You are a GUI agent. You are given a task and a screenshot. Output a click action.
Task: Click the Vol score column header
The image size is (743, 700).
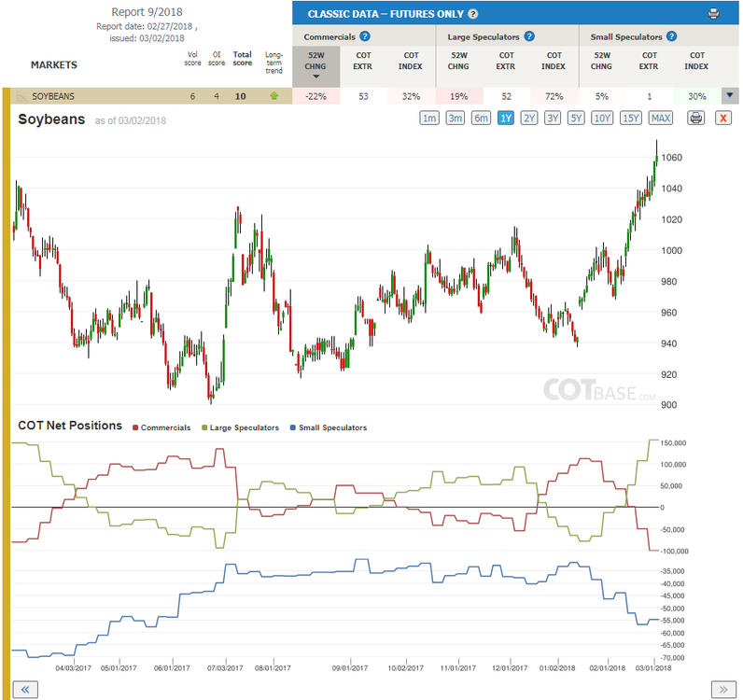pyautogui.click(x=193, y=59)
